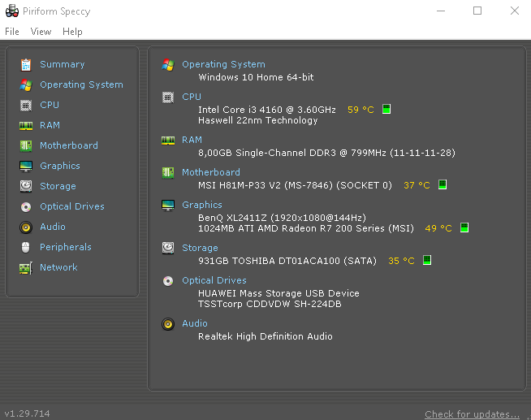Click the Graphics monitor icon in main panel
The width and height of the screenshot is (531, 420).
tap(168, 206)
